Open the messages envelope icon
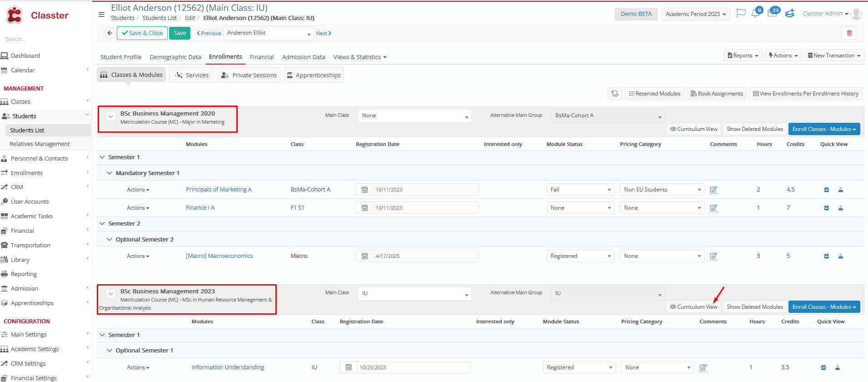Screen dimensions: 868x382 tap(772, 14)
